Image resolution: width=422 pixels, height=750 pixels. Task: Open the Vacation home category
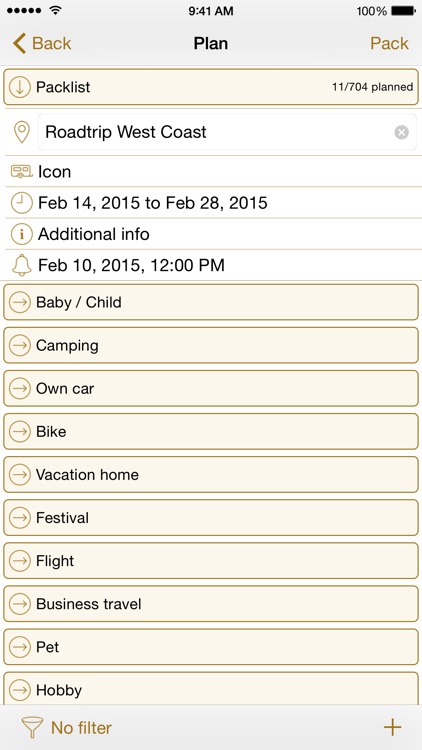click(x=211, y=474)
